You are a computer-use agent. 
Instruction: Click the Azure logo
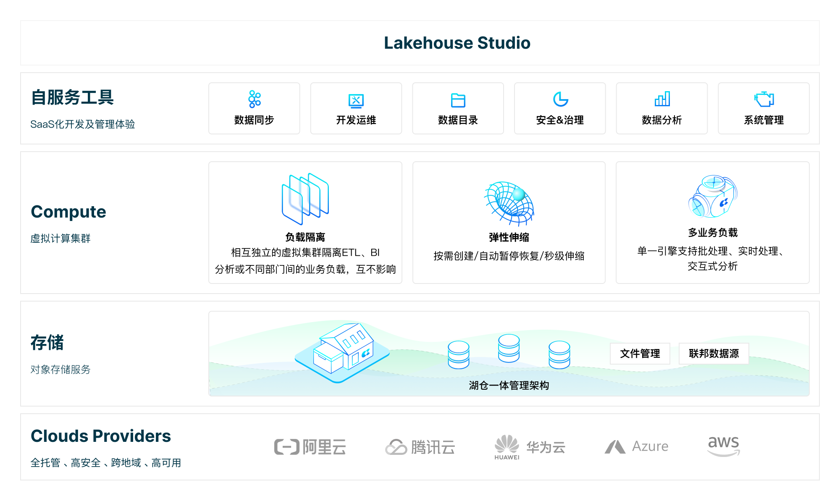[x=636, y=446]
